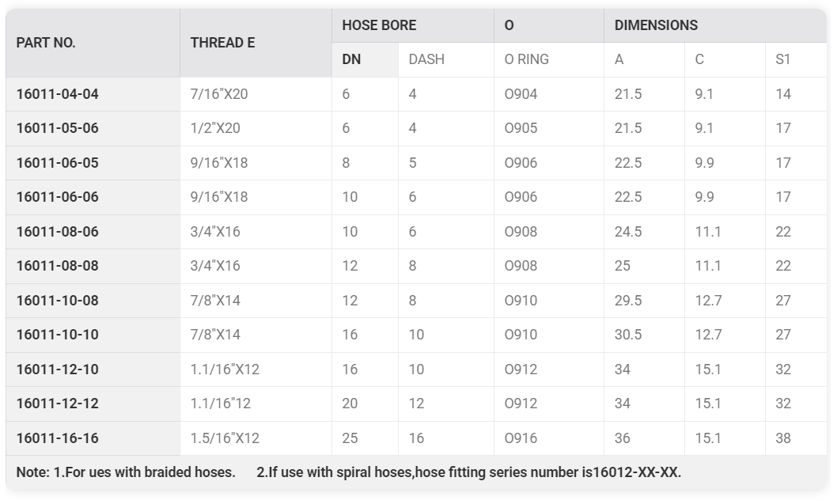Select O ring value O904

tap(521, 94)
